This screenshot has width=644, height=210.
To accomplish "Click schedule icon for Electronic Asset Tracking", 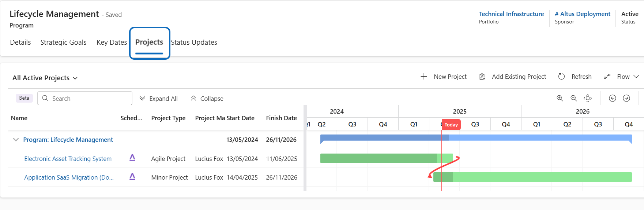I will [x=132, y=158].
